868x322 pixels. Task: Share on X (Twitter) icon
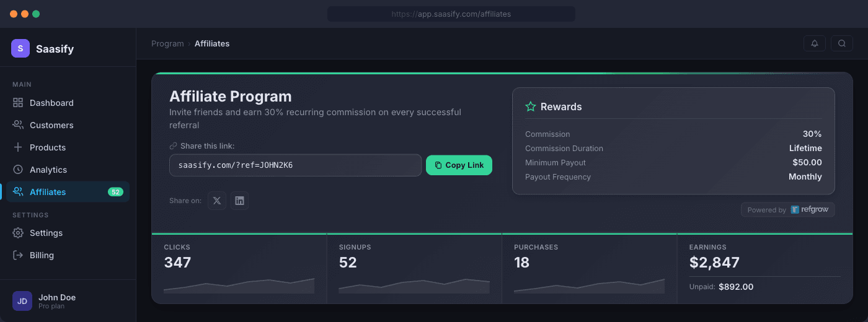[x=217, y=201]
